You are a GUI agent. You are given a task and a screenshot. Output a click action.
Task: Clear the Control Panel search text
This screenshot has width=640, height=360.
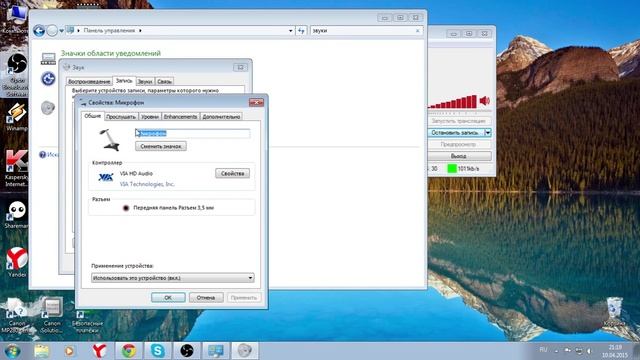coord(418,31)
